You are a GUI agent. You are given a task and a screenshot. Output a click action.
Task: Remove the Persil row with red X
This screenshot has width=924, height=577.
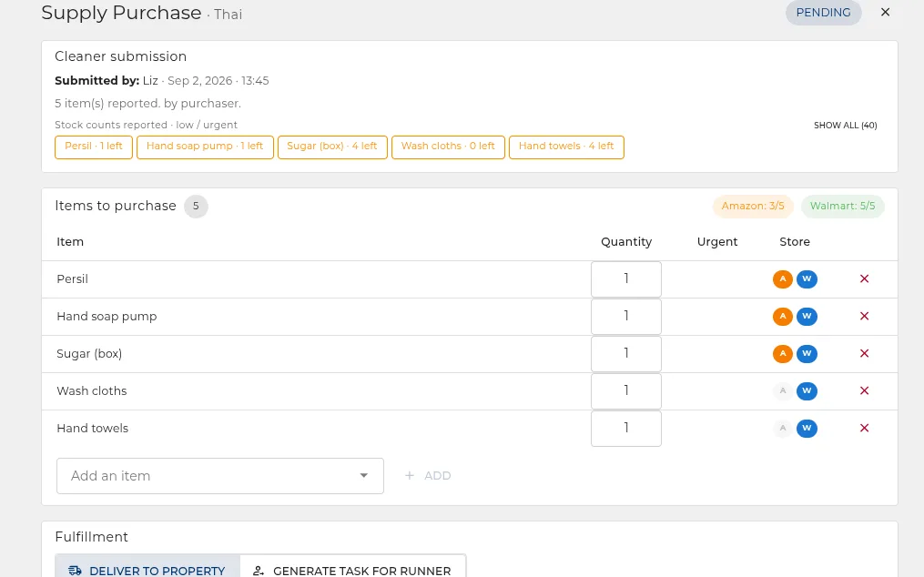[x=864, y=278]
